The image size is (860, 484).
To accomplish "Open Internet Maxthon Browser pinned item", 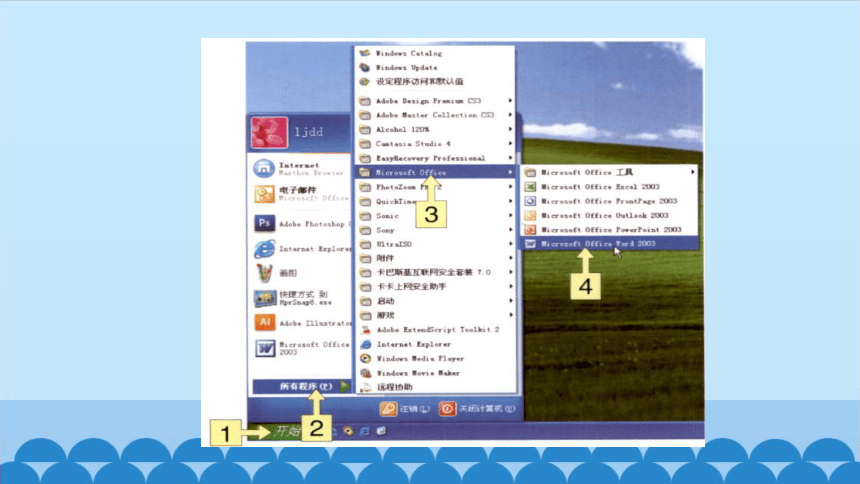I will tap(301, 168).
